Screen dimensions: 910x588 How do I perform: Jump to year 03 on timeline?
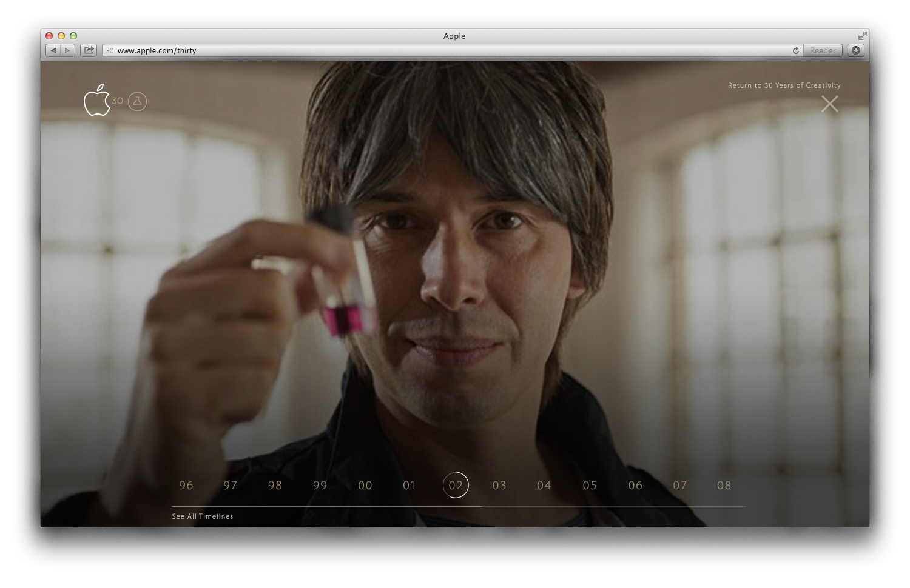[499, 486]
